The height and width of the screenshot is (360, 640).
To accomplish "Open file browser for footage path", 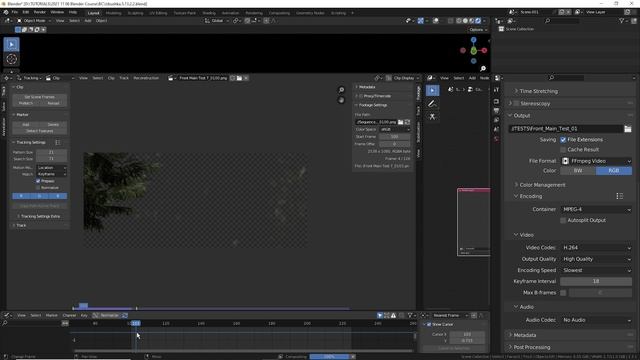I will [401, 122].
